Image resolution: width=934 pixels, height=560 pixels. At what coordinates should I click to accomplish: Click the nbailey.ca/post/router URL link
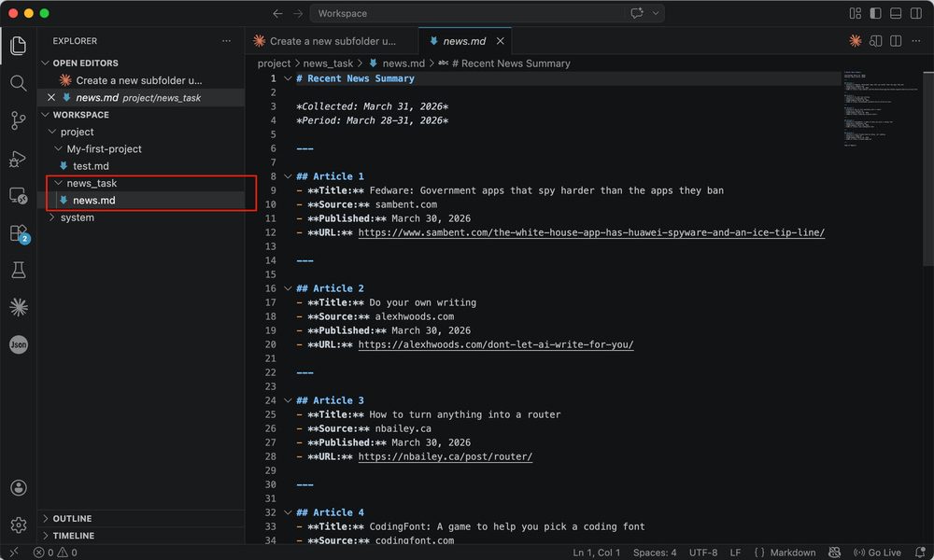(x=445, y=456)
